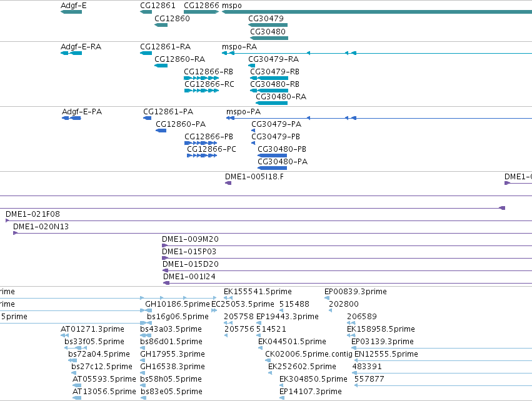
Task: Click the GH16538.3prime EST label
Action: [x=173, y=367]
